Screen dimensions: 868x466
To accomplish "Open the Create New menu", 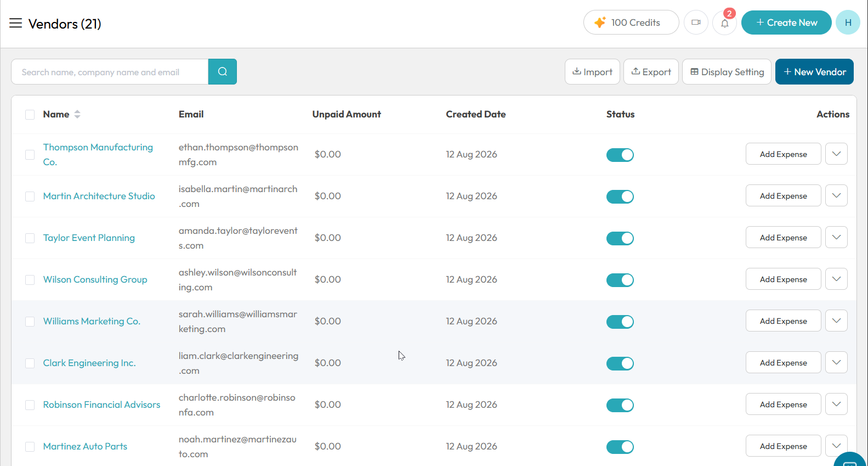I will point(786,23).
